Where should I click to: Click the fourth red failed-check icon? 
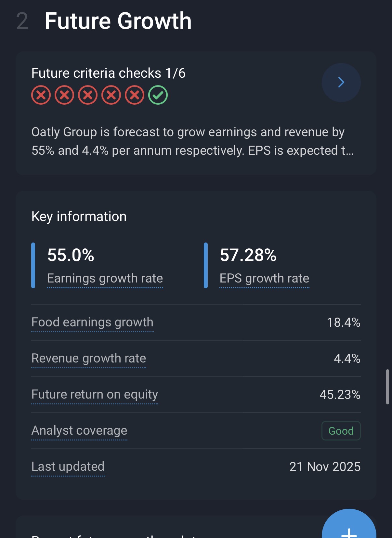[x=111, y=95]
